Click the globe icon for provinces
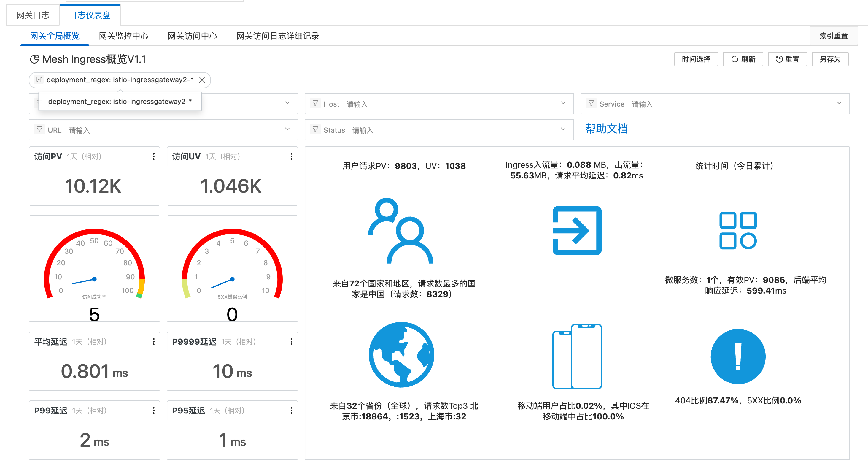868x469 pixels. pos(401,355)
